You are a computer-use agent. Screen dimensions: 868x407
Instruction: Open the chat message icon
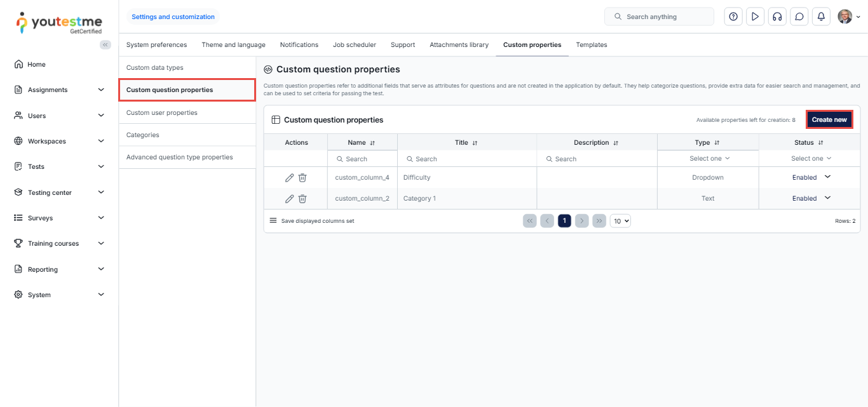coord(799,17)
